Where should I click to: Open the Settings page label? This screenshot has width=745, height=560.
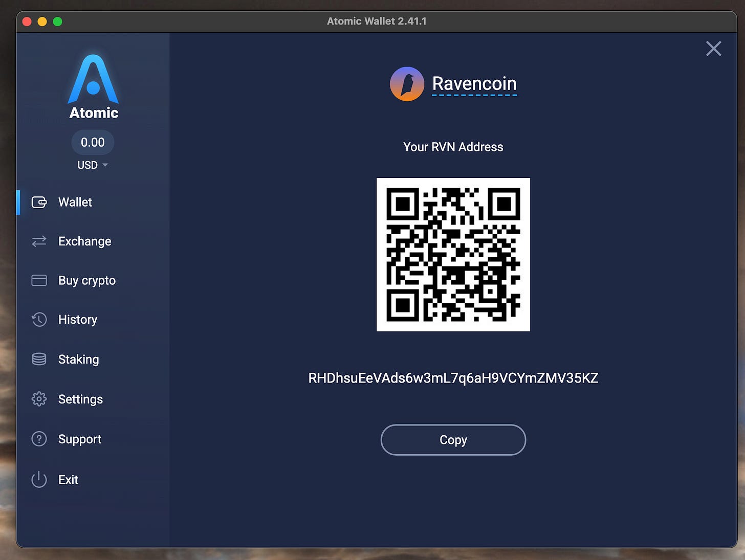click(80, 399)
